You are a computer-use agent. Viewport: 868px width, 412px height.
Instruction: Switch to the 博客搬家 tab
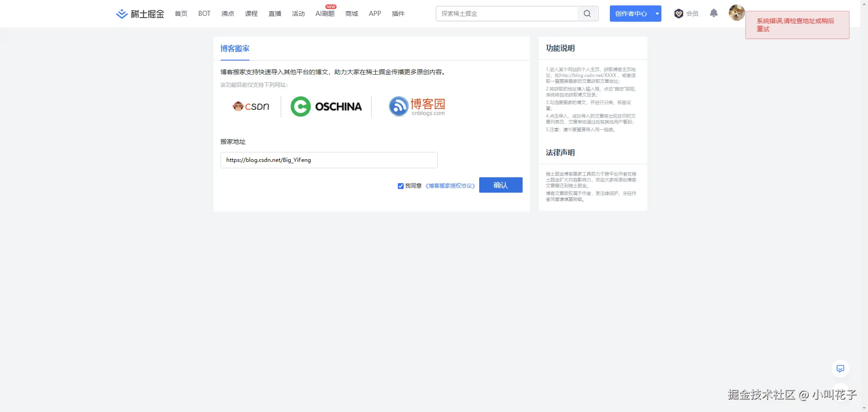coord(234,48)
